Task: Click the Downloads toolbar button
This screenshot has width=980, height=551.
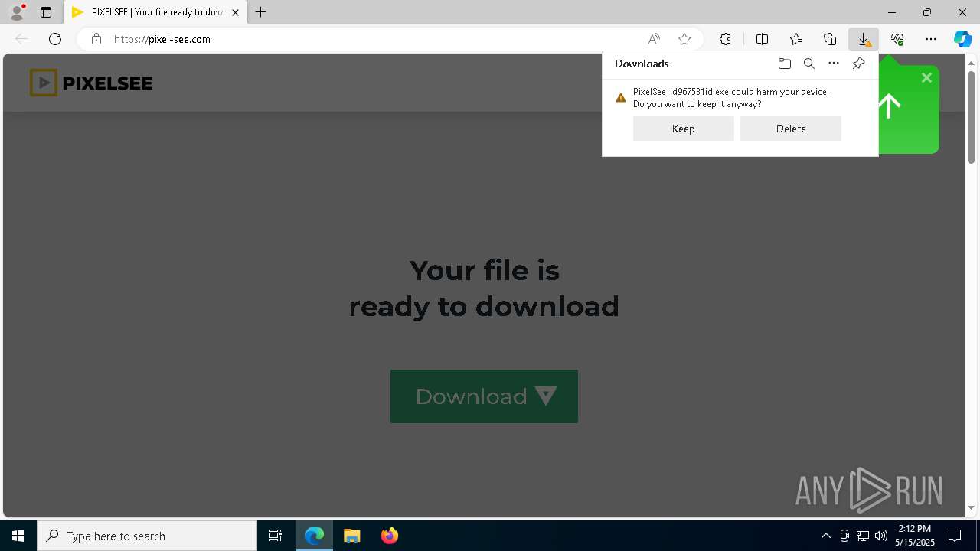Action: [x=864, y=39]
